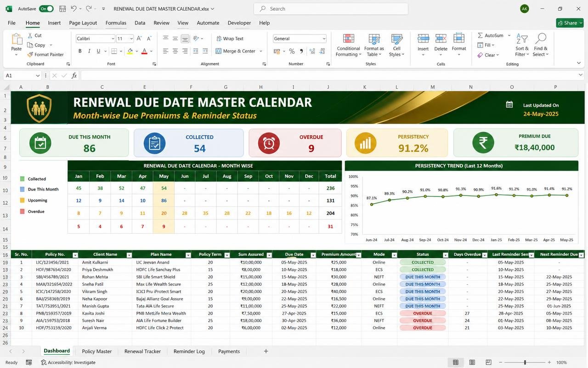Increase the indent
The image size is (588, 368).
click(x=206, y=51)
